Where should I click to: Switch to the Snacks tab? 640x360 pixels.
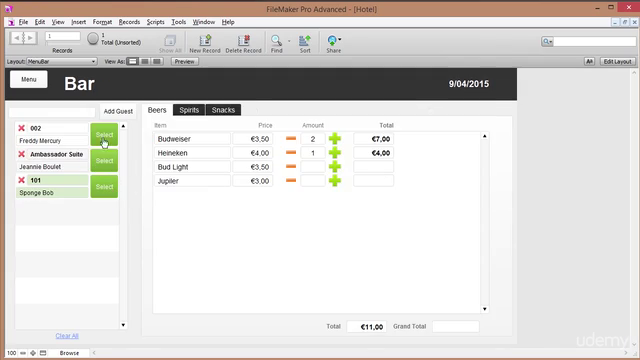tap(223, 110)
